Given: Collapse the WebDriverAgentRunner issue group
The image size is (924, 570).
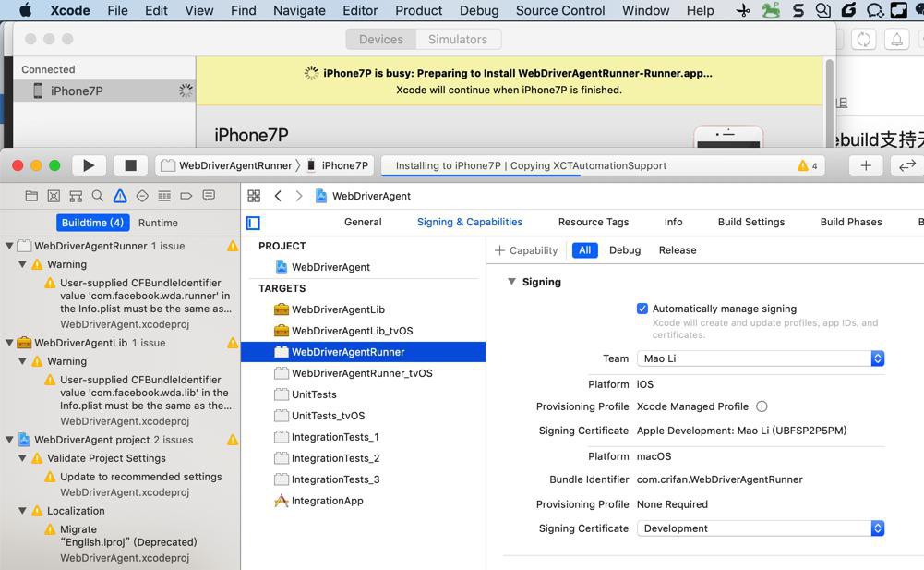Looking at the screenshot, I should (9, 246).
